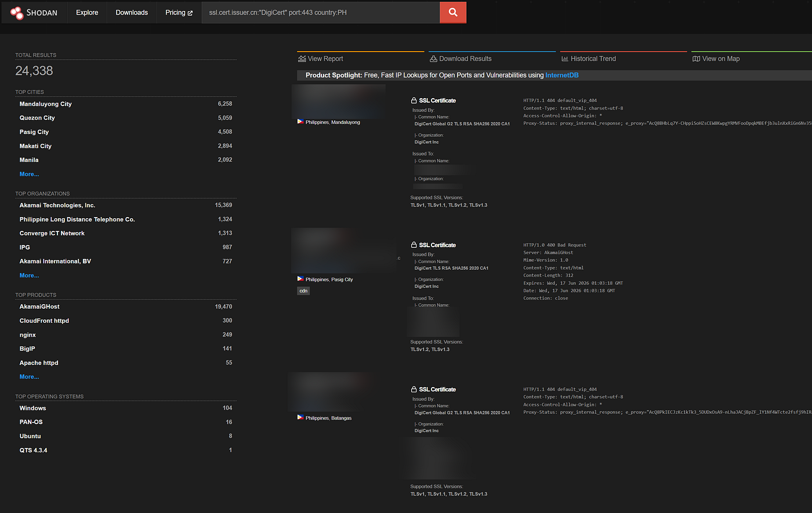Click the red magnifier search button
This screenshot has width=812, height=513.
[453, 12]
